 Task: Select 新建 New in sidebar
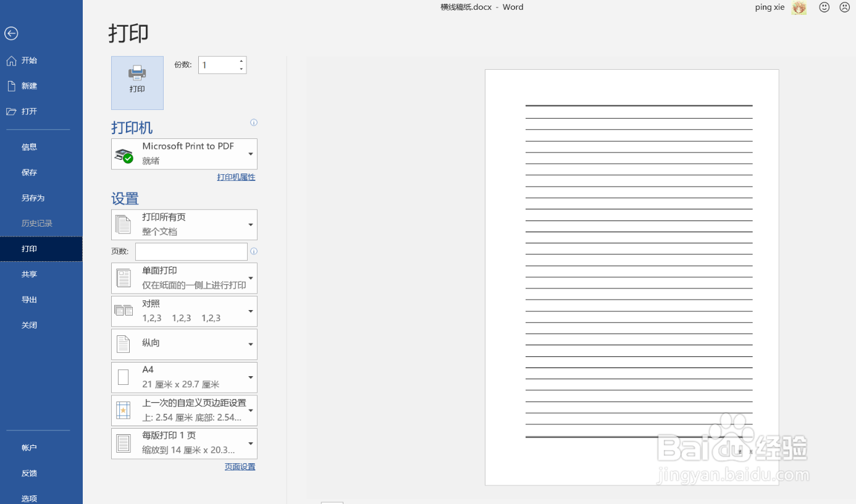(x=41, y=86)
